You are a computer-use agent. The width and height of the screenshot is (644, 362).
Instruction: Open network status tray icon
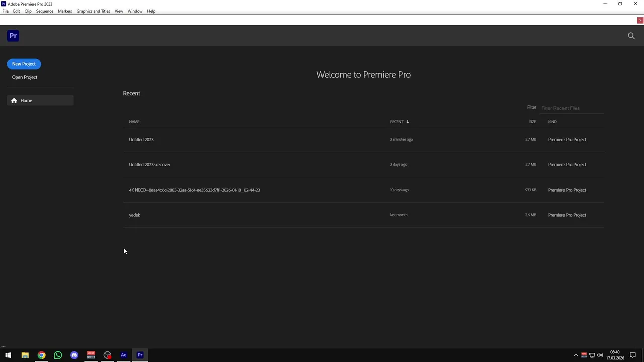point(592,355)
